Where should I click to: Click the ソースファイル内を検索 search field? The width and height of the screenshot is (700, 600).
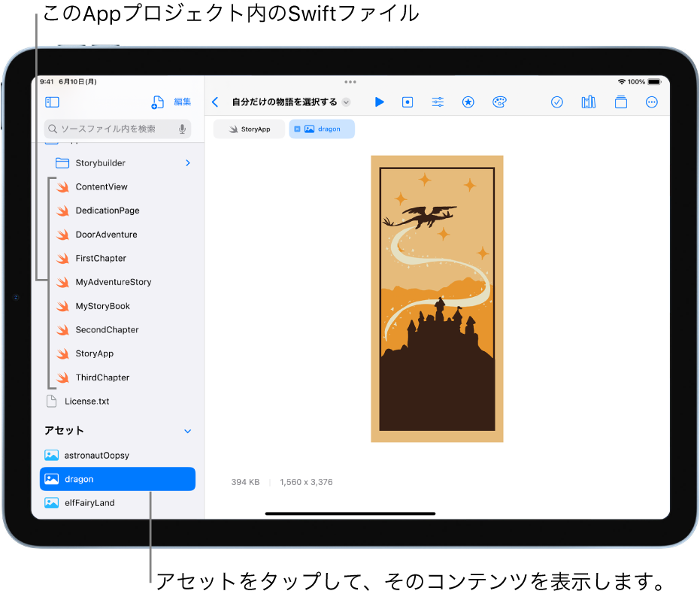point(113,129)
